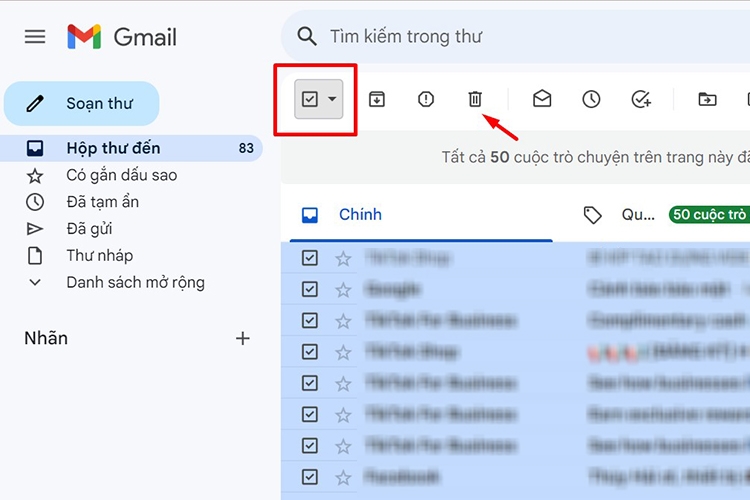This screenshot has height=500, width=750.
Task: Open the select options dropdown arrow
Action: [x=332, y=99]
